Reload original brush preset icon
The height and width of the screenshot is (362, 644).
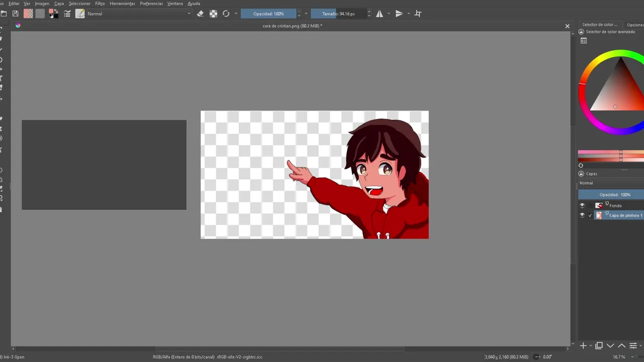click(226, 14)
